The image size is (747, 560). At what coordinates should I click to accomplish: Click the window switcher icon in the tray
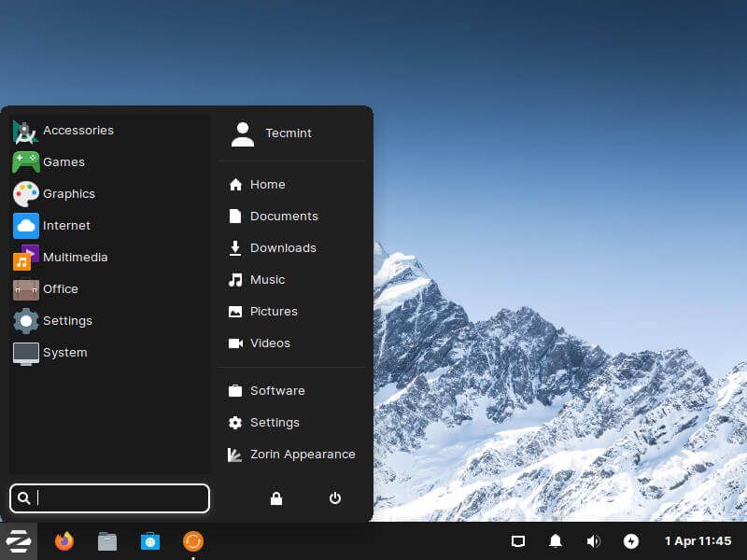518,541
